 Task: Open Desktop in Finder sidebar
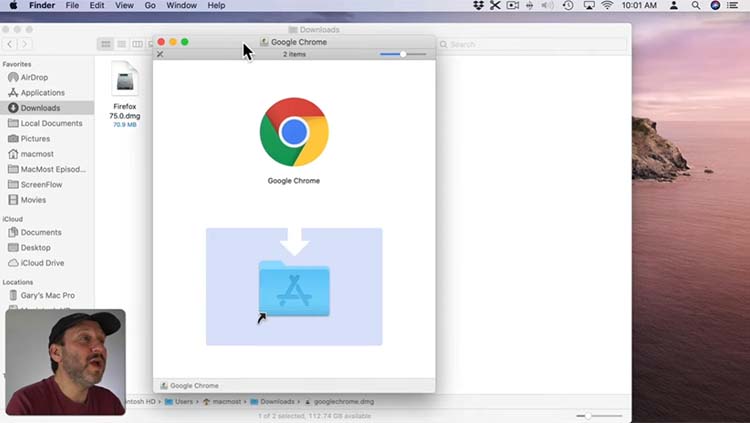click(47, 247)
